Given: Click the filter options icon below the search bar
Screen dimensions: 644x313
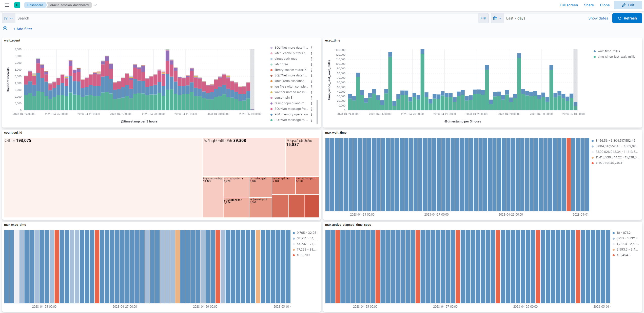Looking at the screenshot, I should click(x=5, y=28).
